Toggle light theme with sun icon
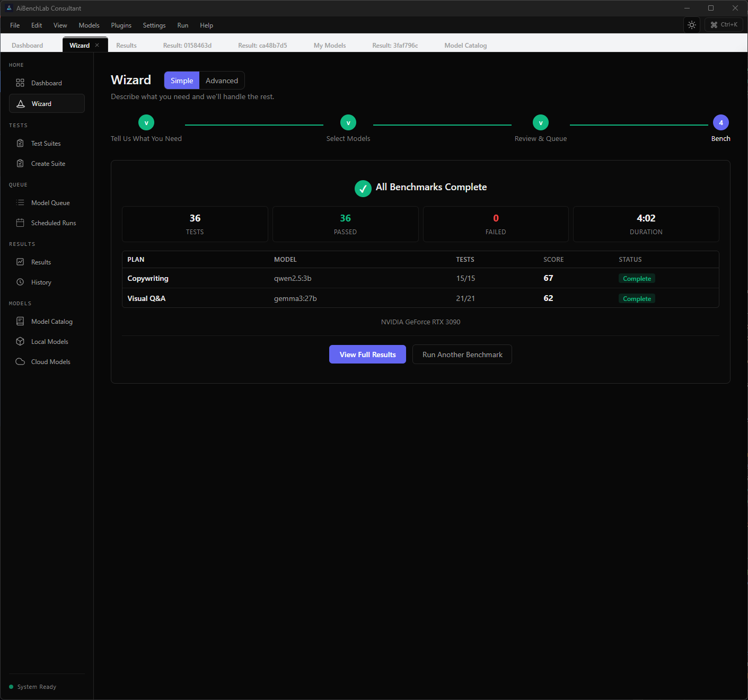The height and width of the screenshot is (700, 748). point(692,25)
